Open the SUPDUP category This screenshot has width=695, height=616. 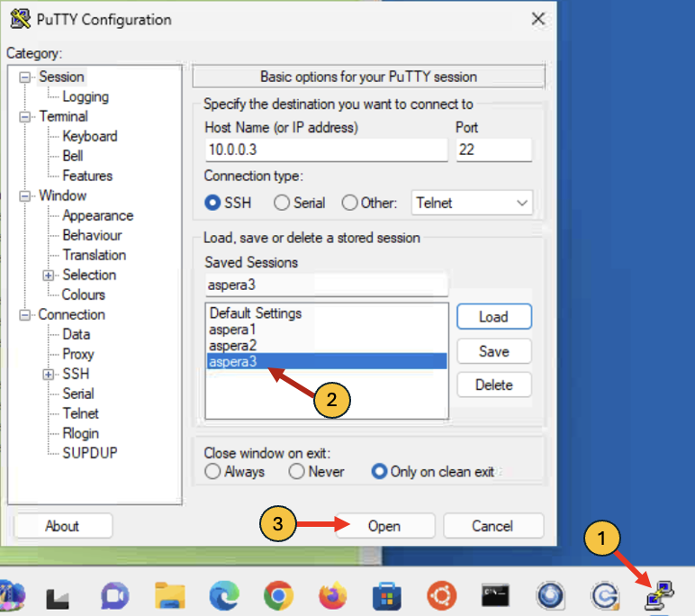point(90,453)
